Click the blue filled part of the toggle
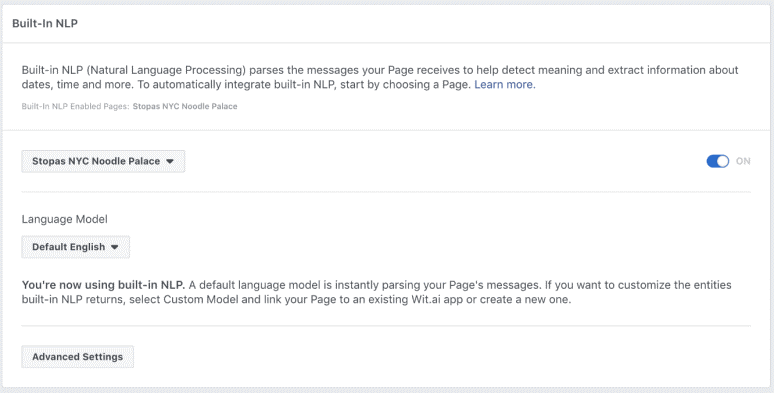The height and width of the screenshot is (393, 774). 712,161
